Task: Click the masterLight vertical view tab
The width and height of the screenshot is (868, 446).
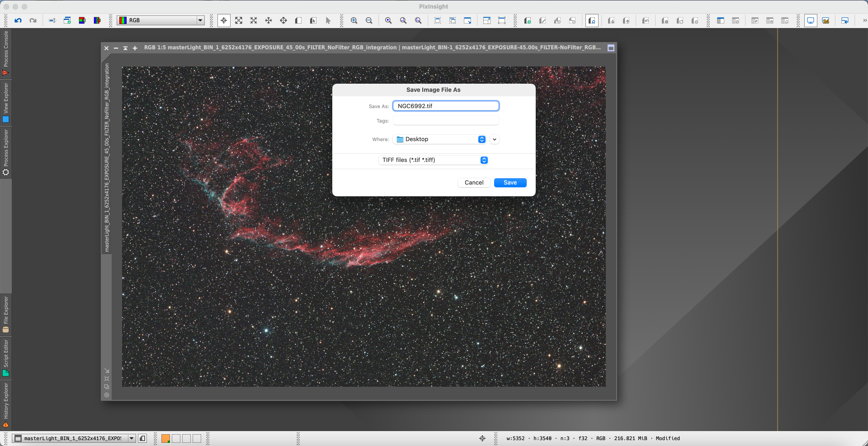Action: pyautogui.click(x=107, y=158)
